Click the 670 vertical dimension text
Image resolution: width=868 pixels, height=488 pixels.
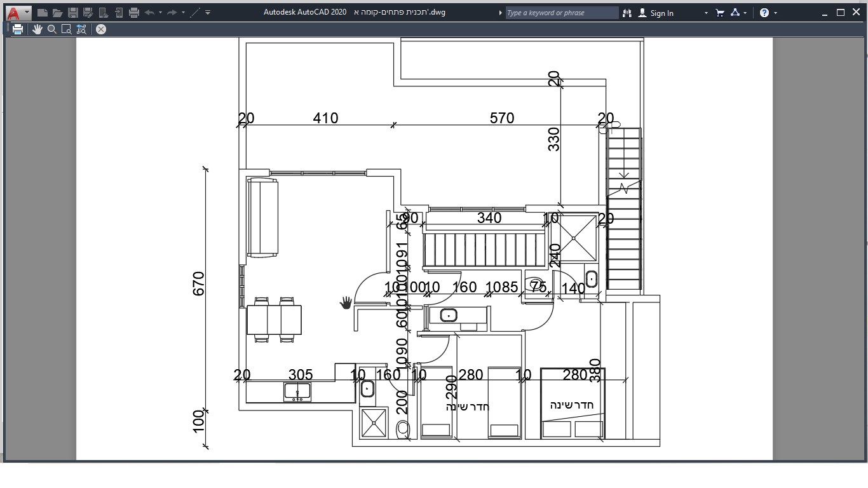coord(198,283)
